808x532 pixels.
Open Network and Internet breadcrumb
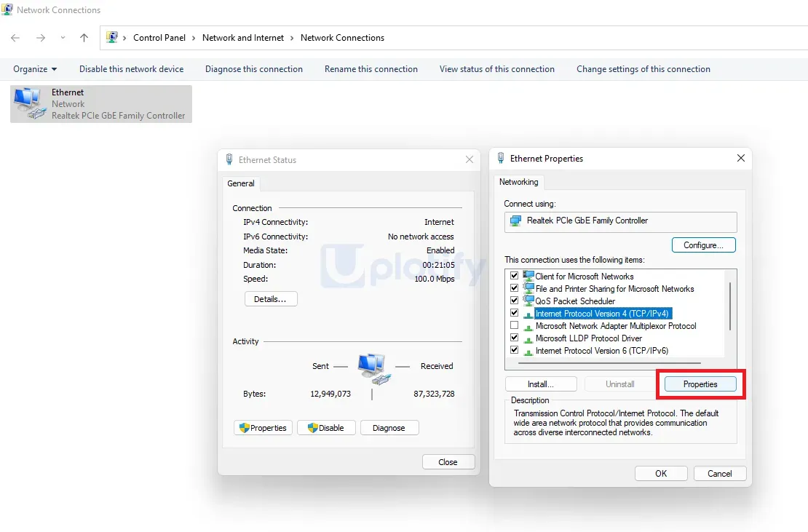pyautogui.click(x=243, y=38)
